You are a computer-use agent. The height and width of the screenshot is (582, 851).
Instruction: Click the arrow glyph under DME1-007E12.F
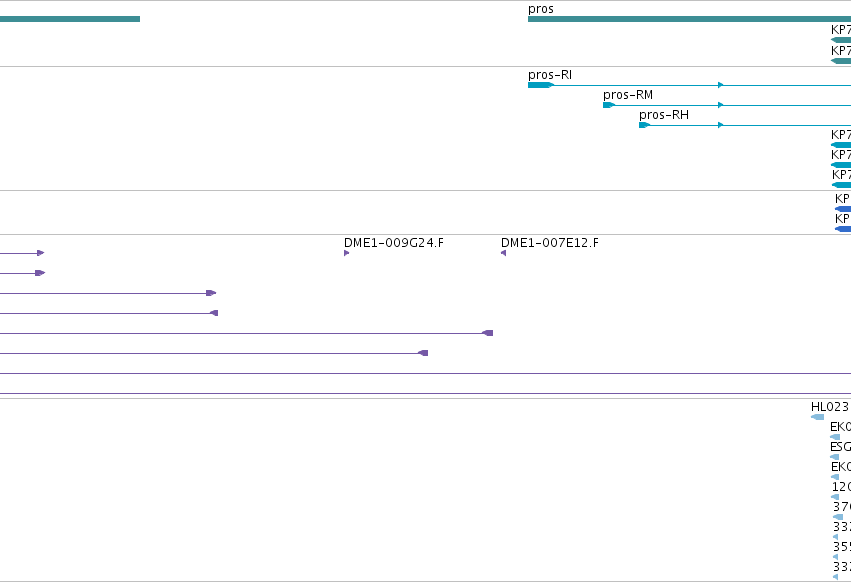coord(504,253)
